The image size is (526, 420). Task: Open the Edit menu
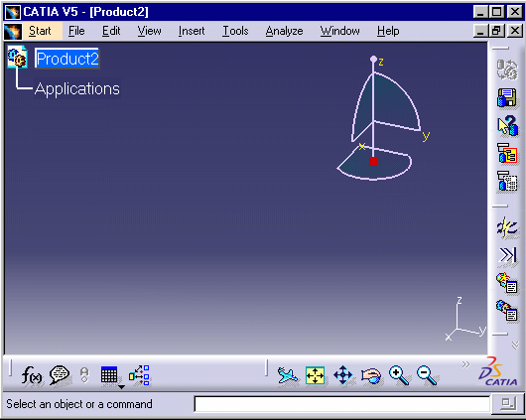[111, 31]
